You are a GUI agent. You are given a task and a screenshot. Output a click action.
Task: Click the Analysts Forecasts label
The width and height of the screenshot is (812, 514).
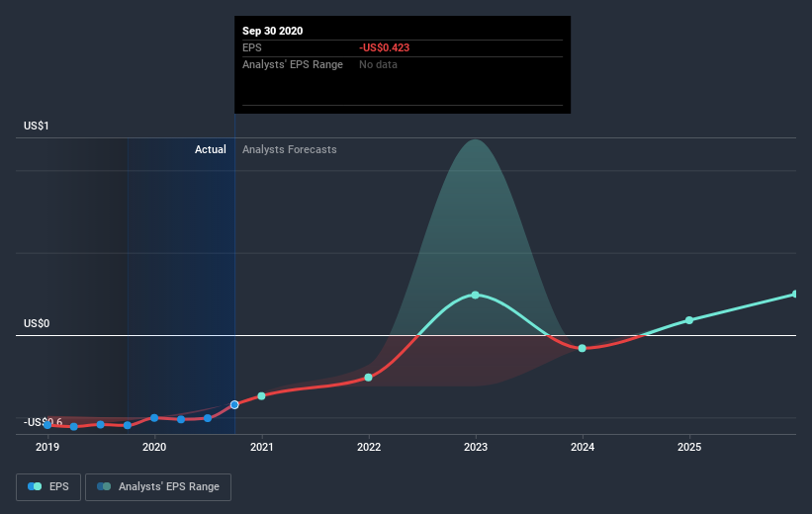[290, 149]
